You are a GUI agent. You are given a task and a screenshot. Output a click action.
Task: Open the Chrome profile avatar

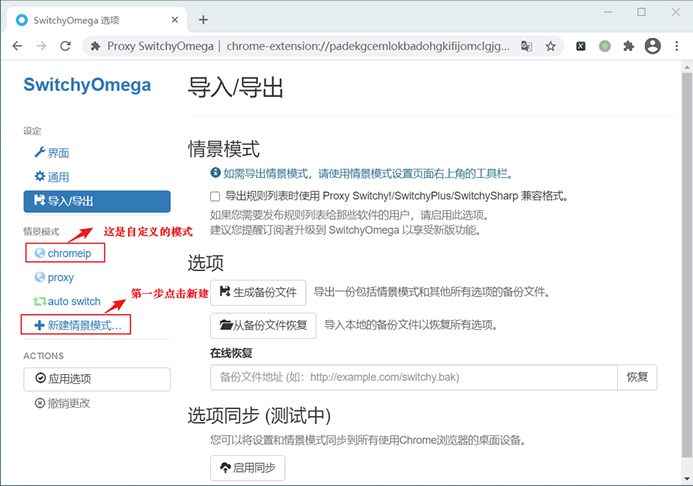653,46
